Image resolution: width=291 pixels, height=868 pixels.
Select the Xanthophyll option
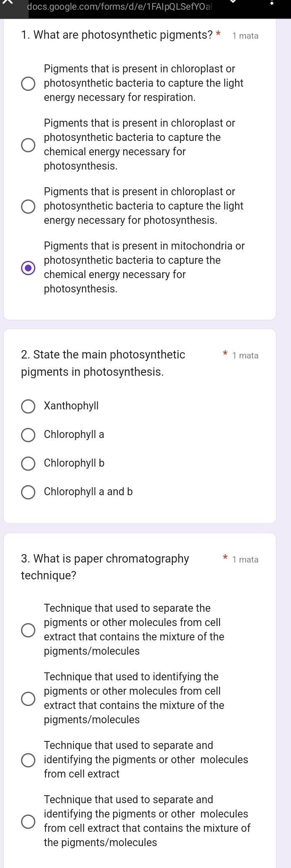pyautogui.click(x=28, y=406)
